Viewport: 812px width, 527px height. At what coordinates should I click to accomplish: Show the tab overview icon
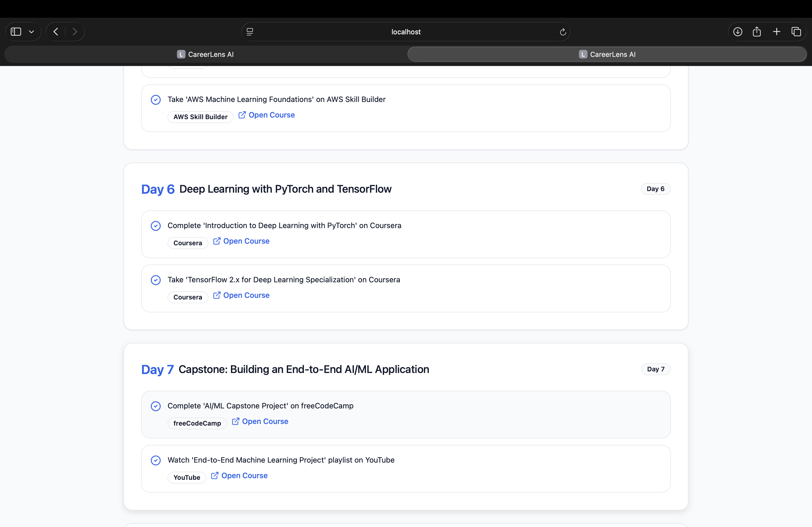point(796,32)
